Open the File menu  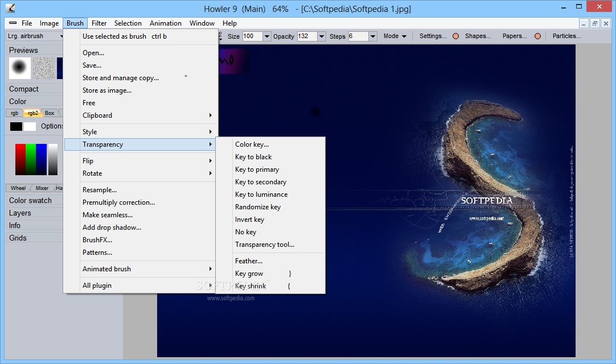pyautogui.click(x=27, y=23)
